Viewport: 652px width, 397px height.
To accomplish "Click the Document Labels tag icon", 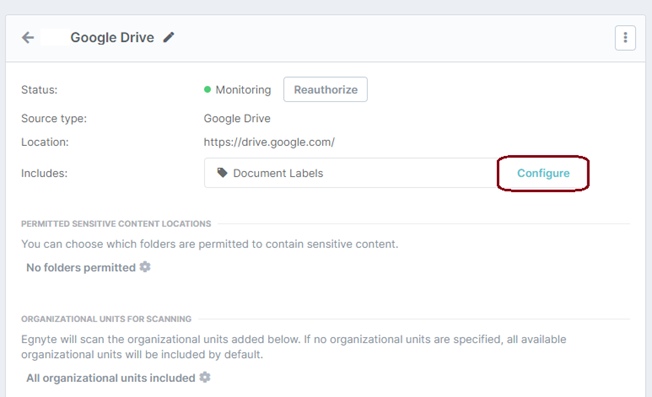I will coord(222,173).
